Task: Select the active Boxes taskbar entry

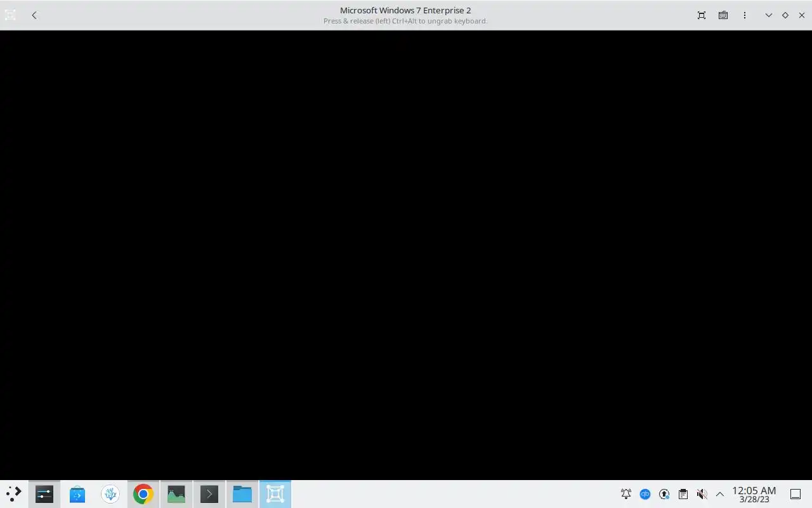Action: coord(275,494)
